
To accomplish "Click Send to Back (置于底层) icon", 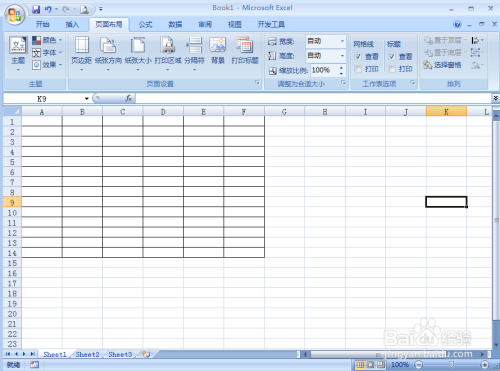I will 428,52.
